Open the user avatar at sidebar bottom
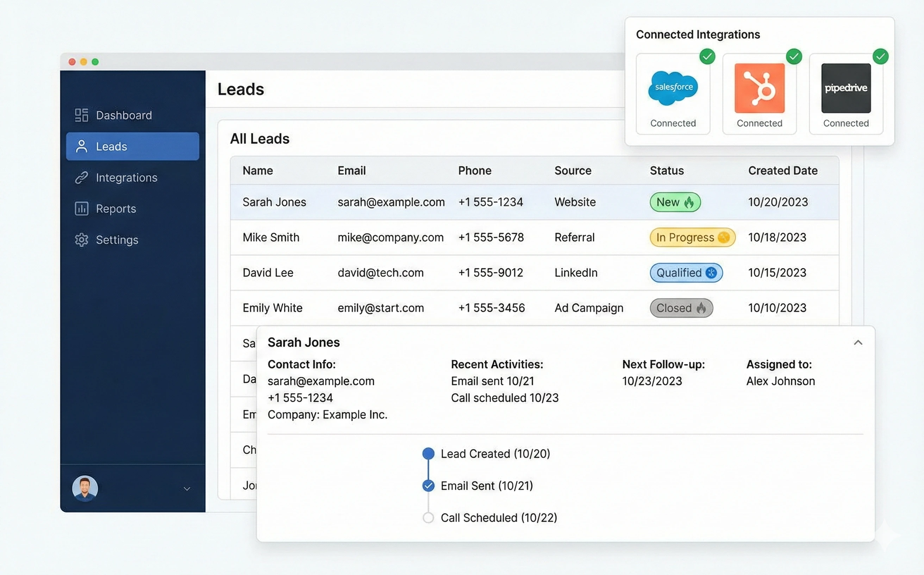This screenshot has width=924, height=575. coord(85,489)
